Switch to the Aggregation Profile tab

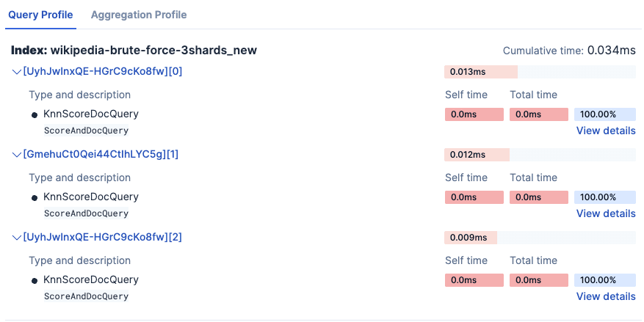139,15
